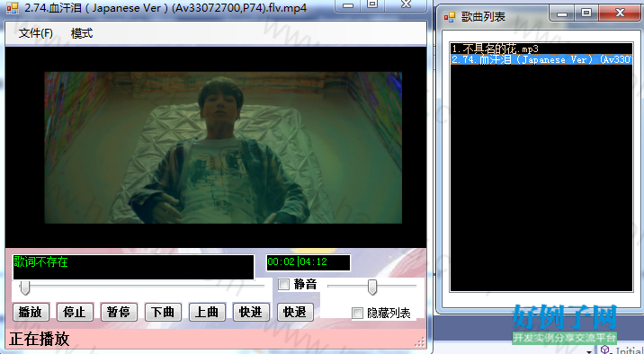This screenshot has width=644, height=354.
Task: Click the 正在播放 status text
Action: pos(40,340)
